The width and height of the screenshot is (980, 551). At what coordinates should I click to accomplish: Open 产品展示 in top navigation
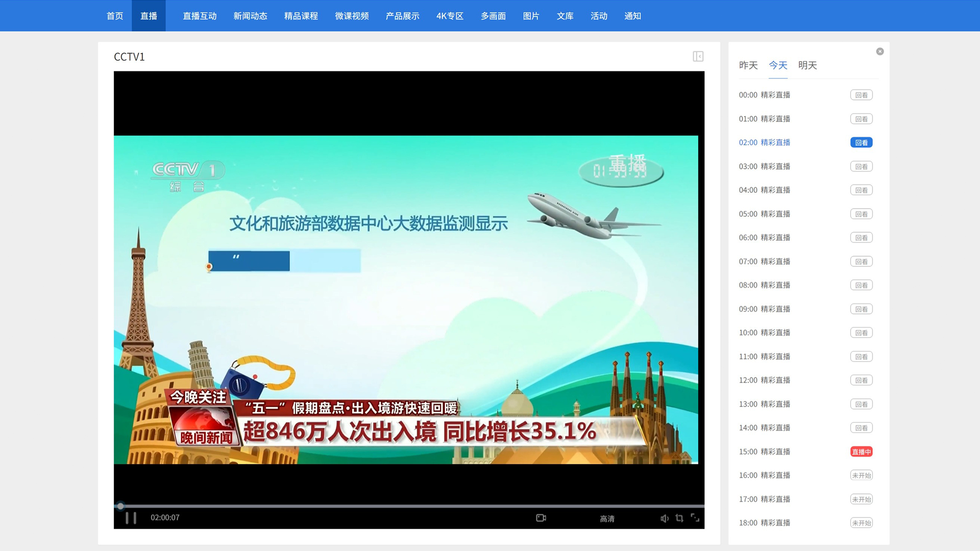click(x=403, y=16)
